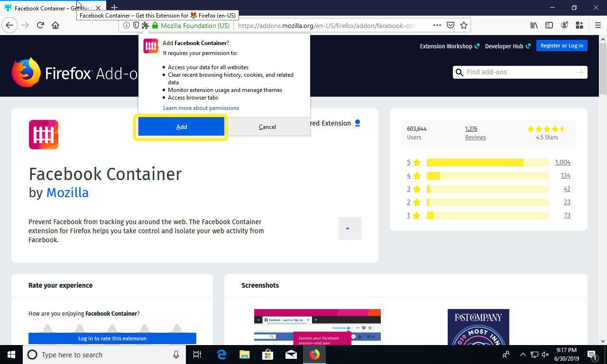The image size is (607, 364).
Task: View the 23 two-star reviews
Action: (567, 202)
